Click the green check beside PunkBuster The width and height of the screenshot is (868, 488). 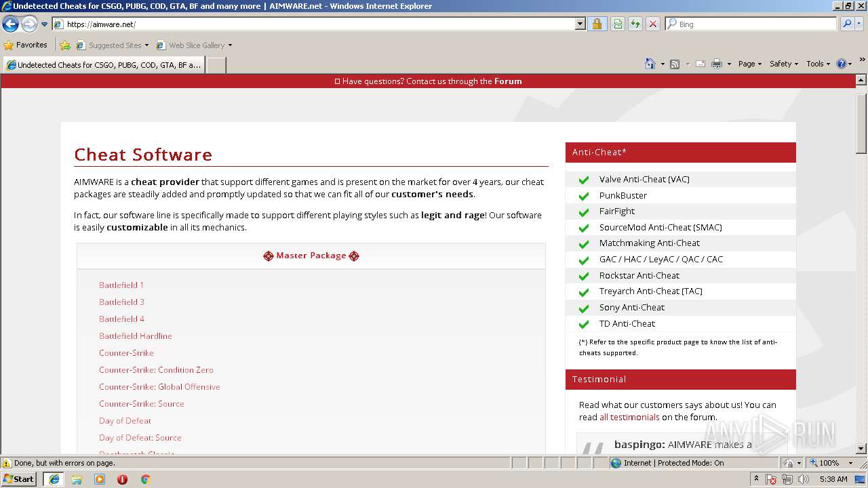tap(583, 196)
